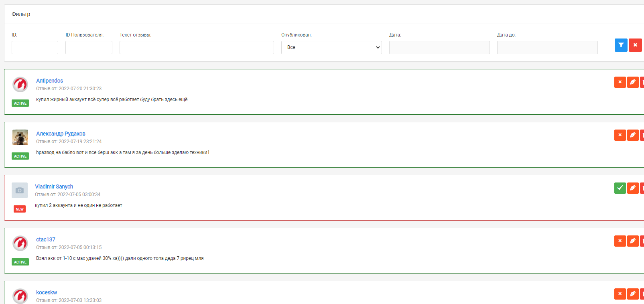Edit Vladimir Sanych's review
The height and width of the screenshot is (304, 644).
[633, 188]
